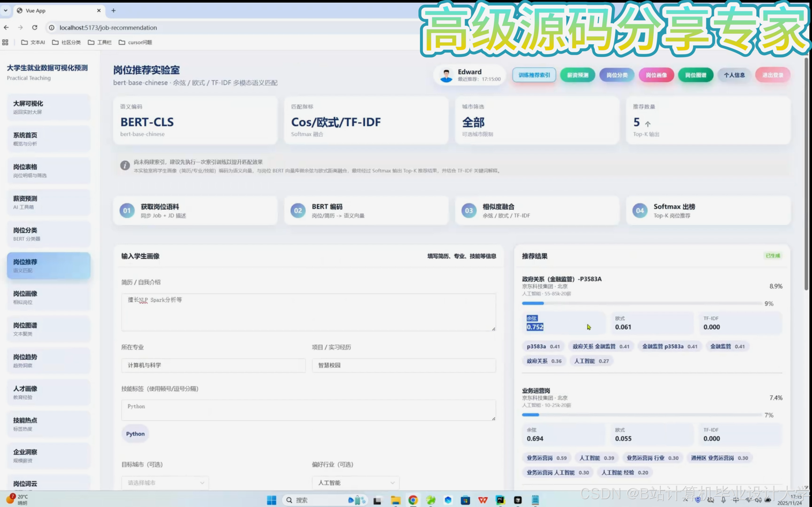
Task: Open Chrome from the taskbar
Action: point(413,500)
